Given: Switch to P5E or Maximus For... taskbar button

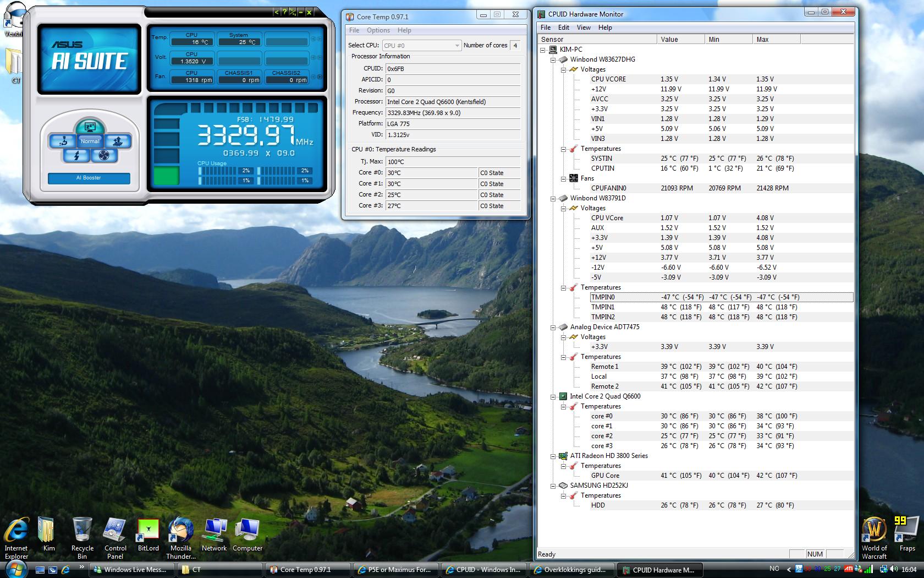Looking at the screenshot, I should pyautogui.click(x=396, y=570).
